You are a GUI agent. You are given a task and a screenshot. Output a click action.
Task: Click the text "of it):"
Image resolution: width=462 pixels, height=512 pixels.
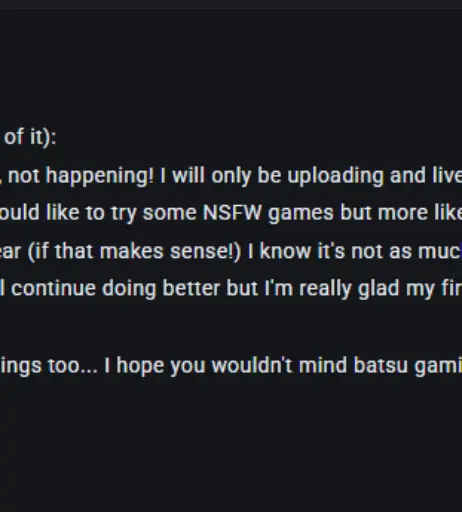(x=30, y=138)
